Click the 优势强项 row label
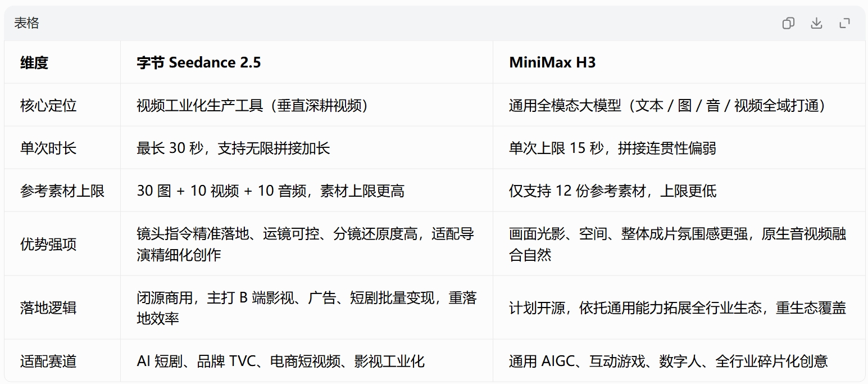Image resolution: width=868 pixels, height=384 pixels. tap(48, 244)
